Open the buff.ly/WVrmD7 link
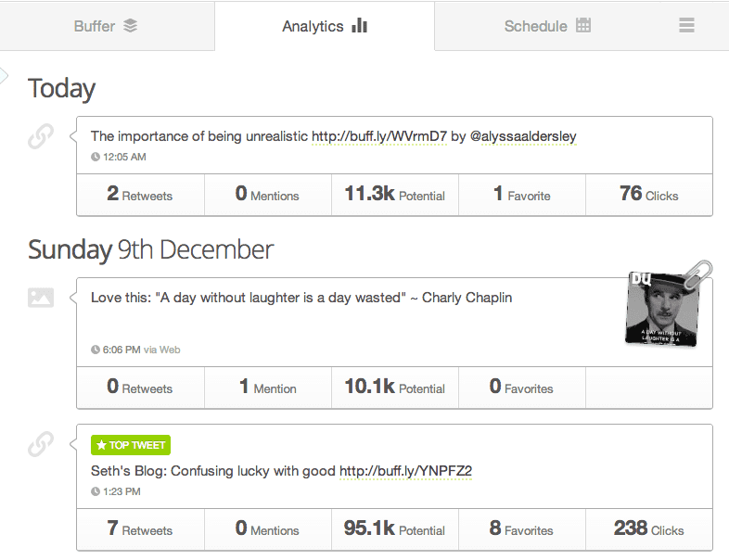The height and width of the screenshot is (560, 729). coord(379,136)
